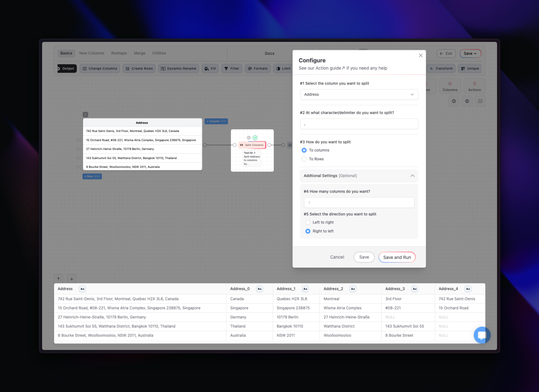Click grid handle icon above Address table
The height and width of the screenshot is (392, 539).
point(85,114)
